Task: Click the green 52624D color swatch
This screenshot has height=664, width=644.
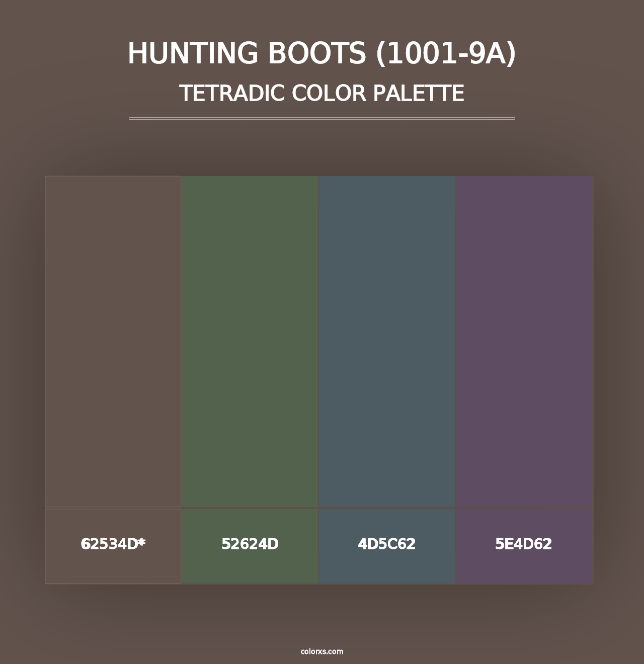Action: tap(250, 342)
